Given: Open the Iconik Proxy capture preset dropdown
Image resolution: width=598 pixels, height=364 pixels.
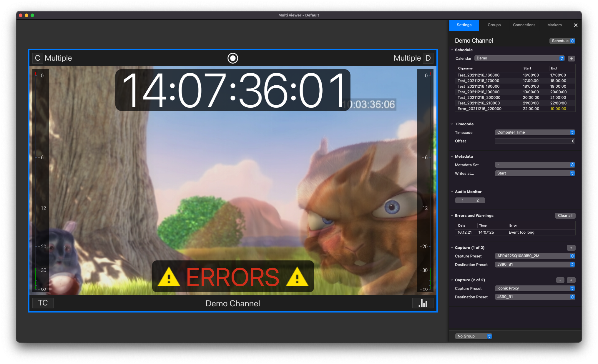Looking at the screenshot, I should (535, 288).
